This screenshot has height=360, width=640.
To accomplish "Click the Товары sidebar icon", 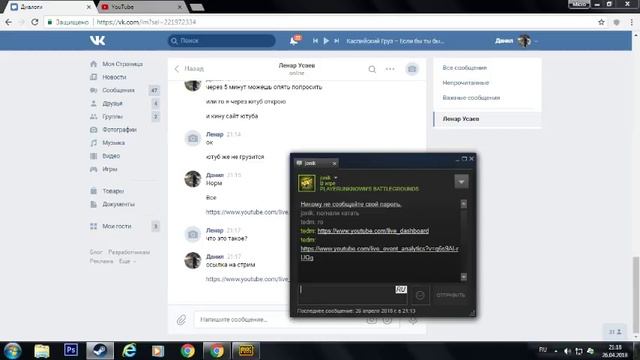I will [x=93, y=191].
